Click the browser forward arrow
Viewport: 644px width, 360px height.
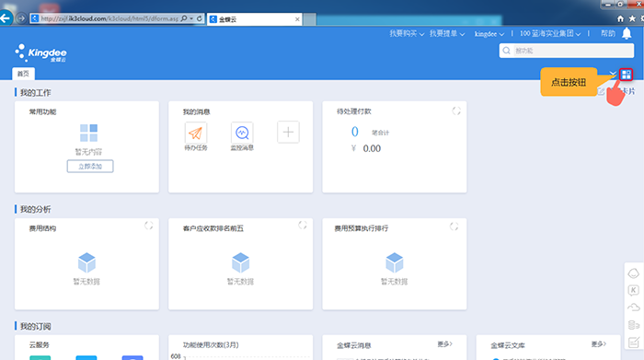coord(21,18)
